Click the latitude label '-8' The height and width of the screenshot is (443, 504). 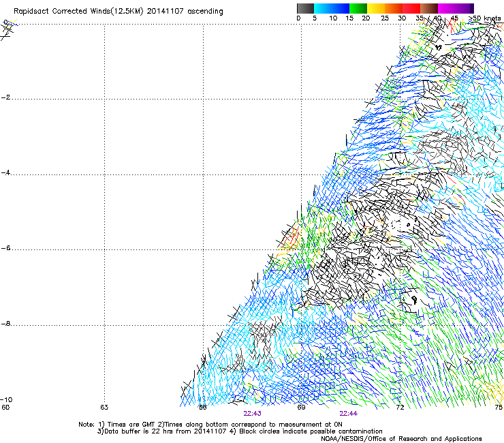pyautogui.click(x=5, y=324)
